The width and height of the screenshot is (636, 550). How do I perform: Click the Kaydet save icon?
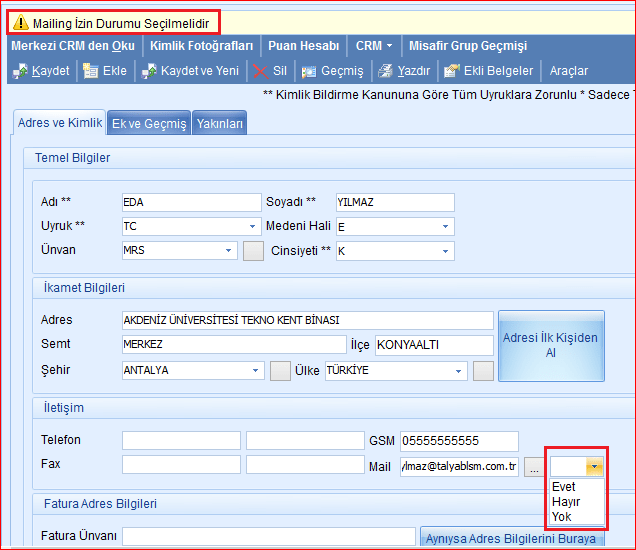20,71
